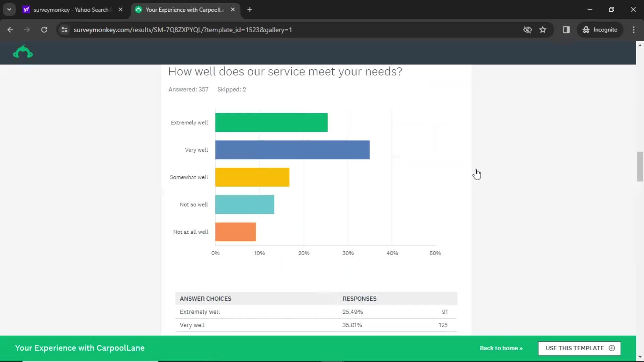This screenshot has height=362, width=644.
Task: Close the CarpoolLane experience tab
Action: pyautogui.click(x=233, y=10)
